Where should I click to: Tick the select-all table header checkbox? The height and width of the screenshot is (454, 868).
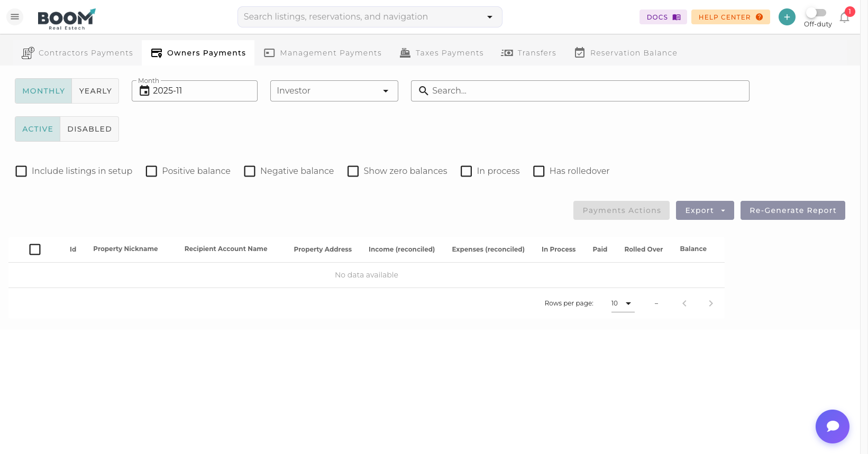click(35, 249)
